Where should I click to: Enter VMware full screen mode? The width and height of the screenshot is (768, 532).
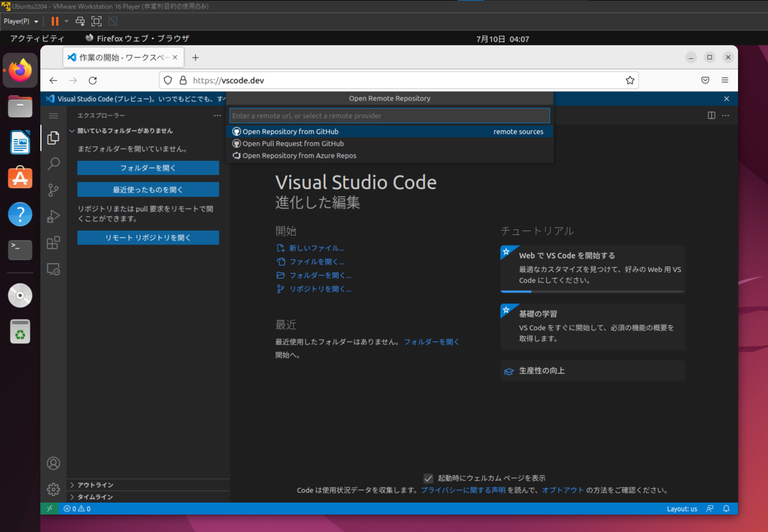point(96,21)
